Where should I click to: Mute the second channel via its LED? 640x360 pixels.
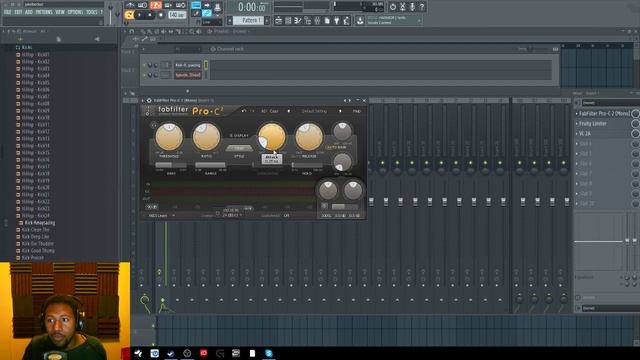pos(145,75)
